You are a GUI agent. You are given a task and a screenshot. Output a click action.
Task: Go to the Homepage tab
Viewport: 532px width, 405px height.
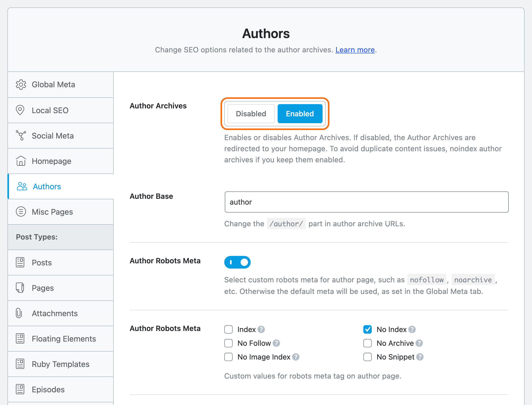pos(61,161)
